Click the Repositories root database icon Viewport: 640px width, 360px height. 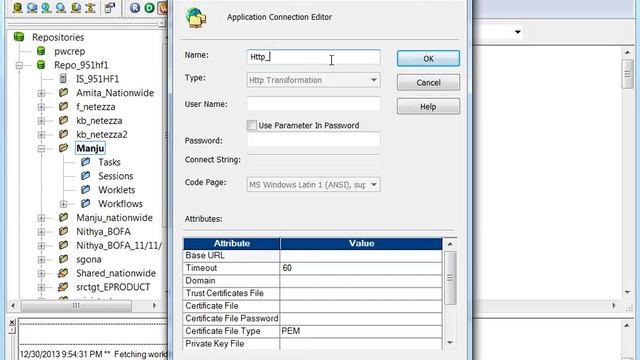[19, 37]
